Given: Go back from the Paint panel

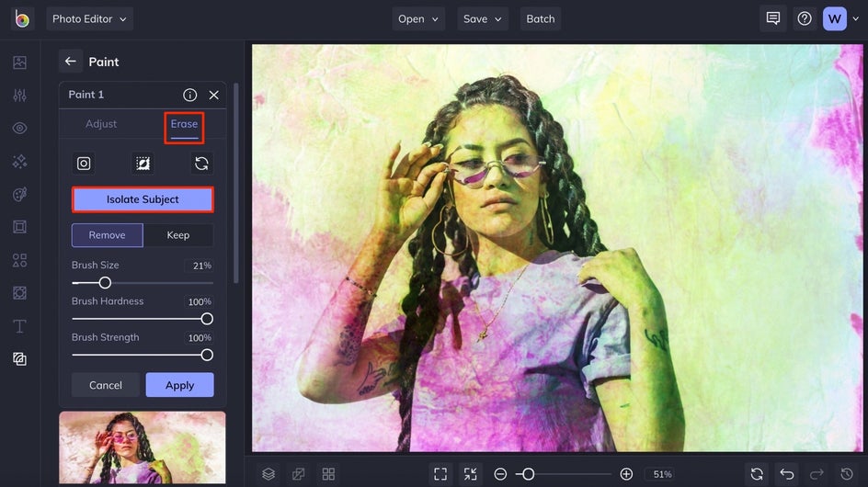Looking at the screenshot, I should tap(70, 61).
